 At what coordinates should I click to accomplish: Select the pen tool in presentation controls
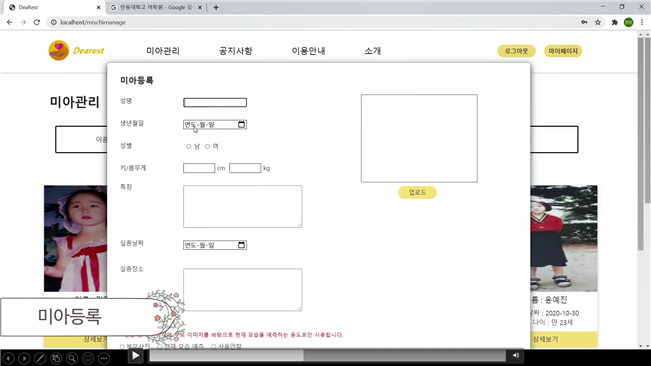[x=40, y=358]
